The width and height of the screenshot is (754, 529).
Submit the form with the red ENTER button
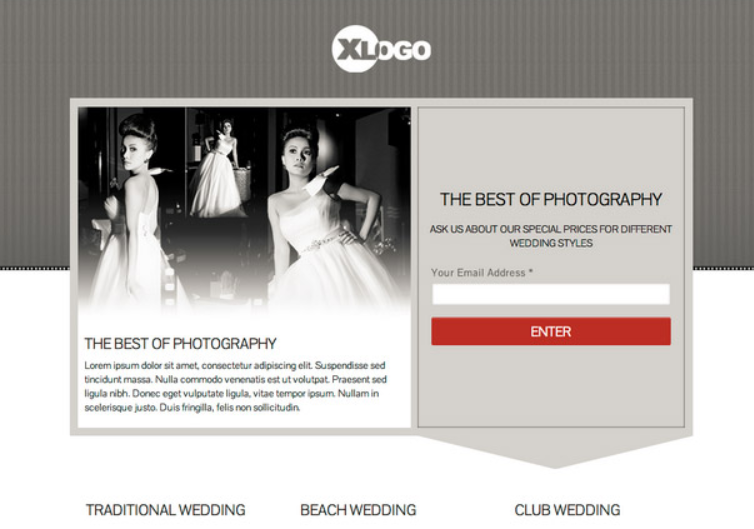551,331
